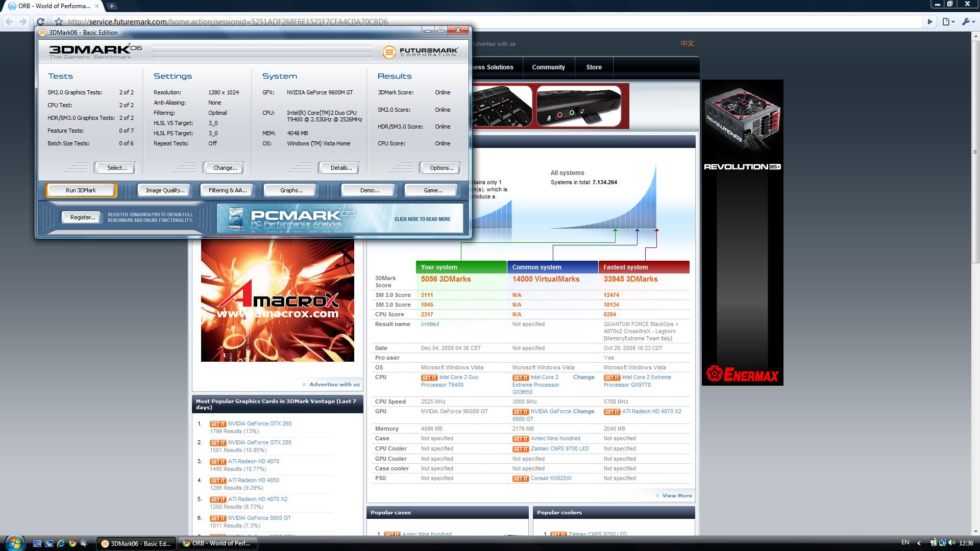Open ATI Radeon HD 4850 list link

253,481
